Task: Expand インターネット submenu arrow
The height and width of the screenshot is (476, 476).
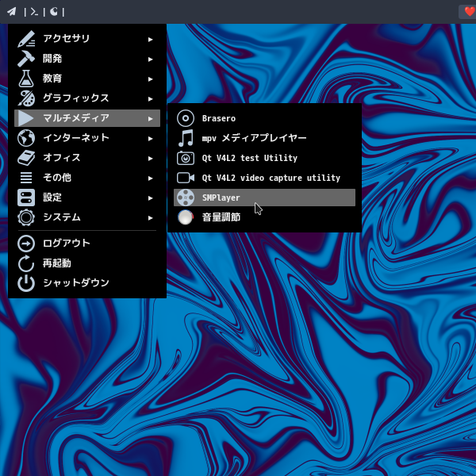Action: tap(150, 138)
